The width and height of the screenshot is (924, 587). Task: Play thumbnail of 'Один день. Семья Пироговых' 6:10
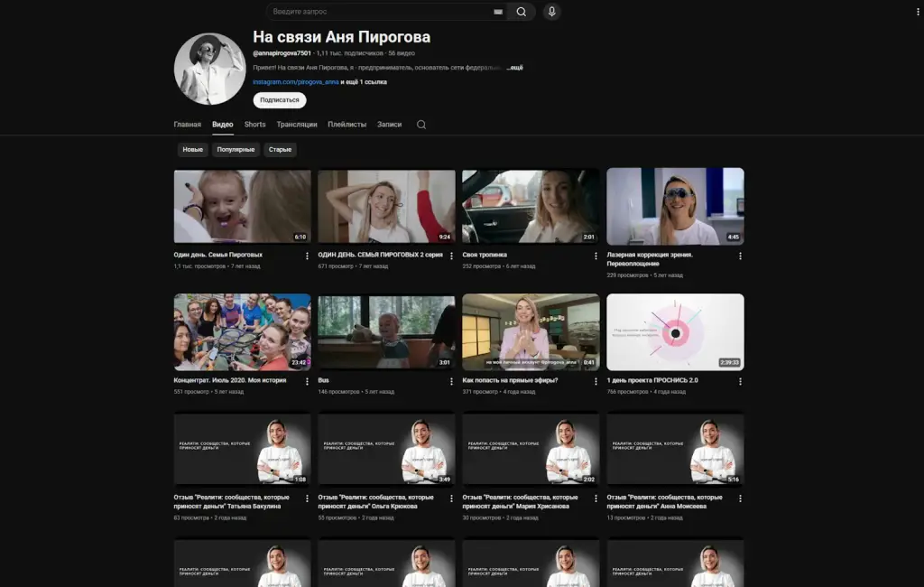tap(242, 207)
